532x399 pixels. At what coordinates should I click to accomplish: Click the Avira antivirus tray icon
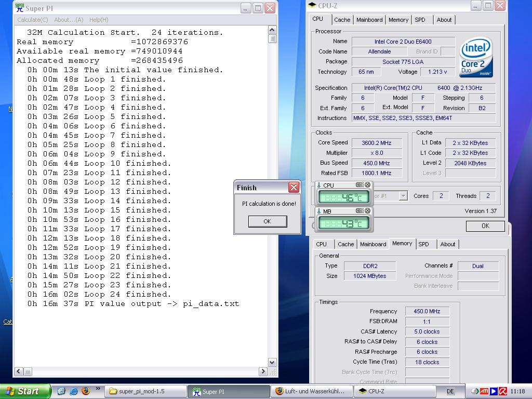click(x=503, y=391)
